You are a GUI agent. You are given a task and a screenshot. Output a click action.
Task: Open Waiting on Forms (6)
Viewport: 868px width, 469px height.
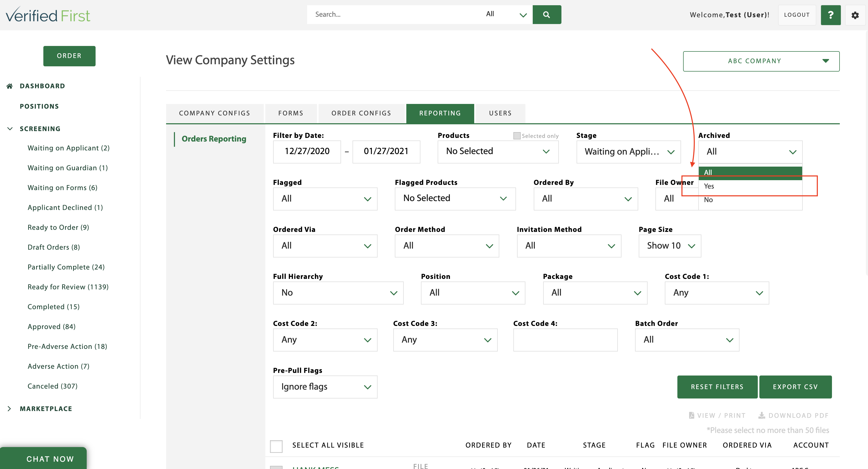click(x=62, y=188)
